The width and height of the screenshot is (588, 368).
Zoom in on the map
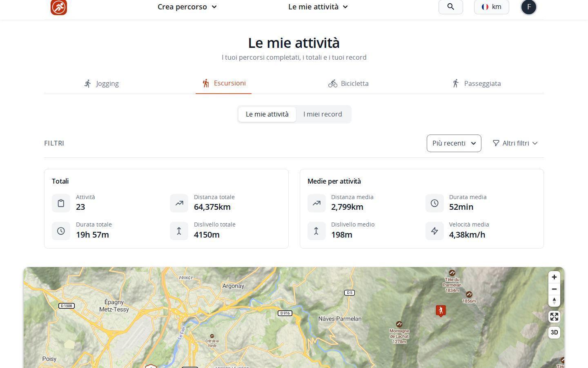pyautogui.click(x=554, y=277)
